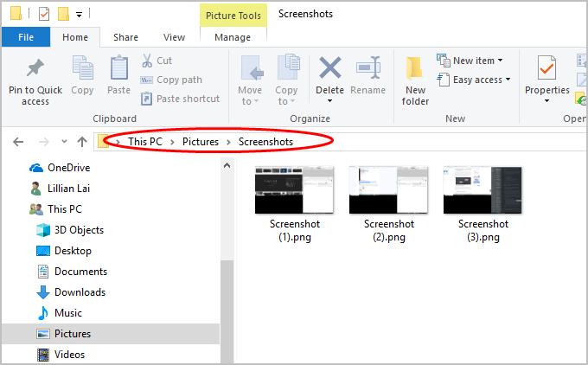Expand the Easy access dropdown
This screenshot has width=588, height=365.
474,80
